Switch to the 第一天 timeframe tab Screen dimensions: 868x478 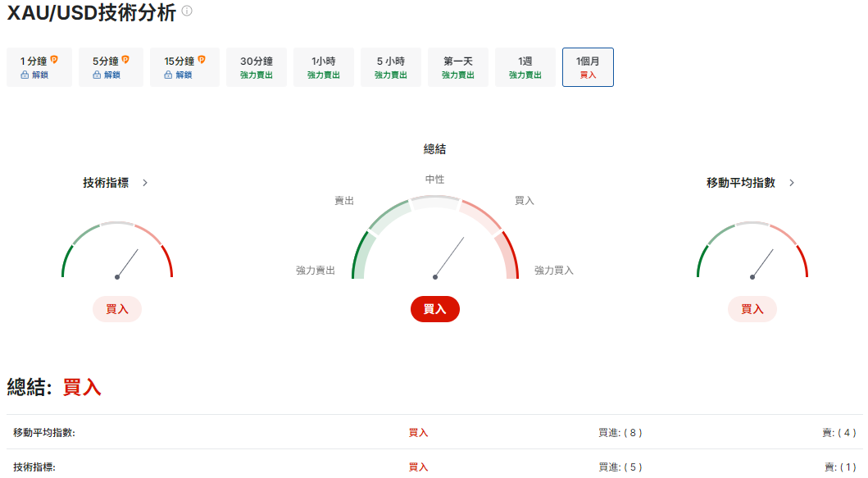(x=458, y=67)
